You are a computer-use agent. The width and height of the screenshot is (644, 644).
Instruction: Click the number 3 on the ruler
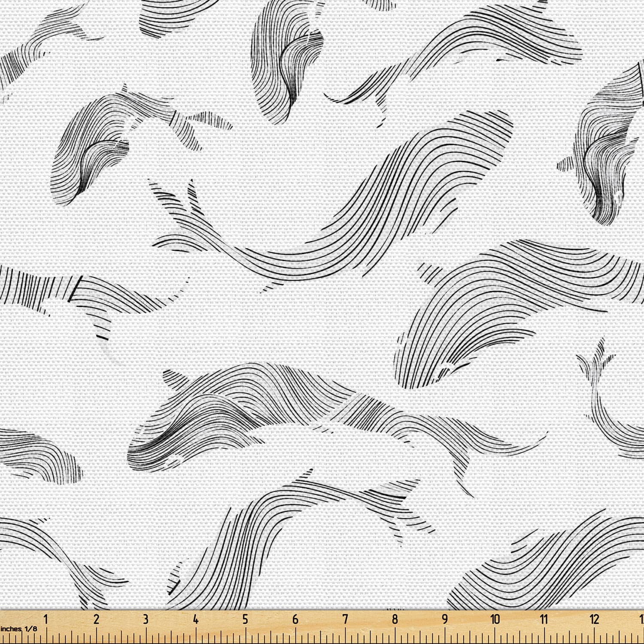pos(146,619)
